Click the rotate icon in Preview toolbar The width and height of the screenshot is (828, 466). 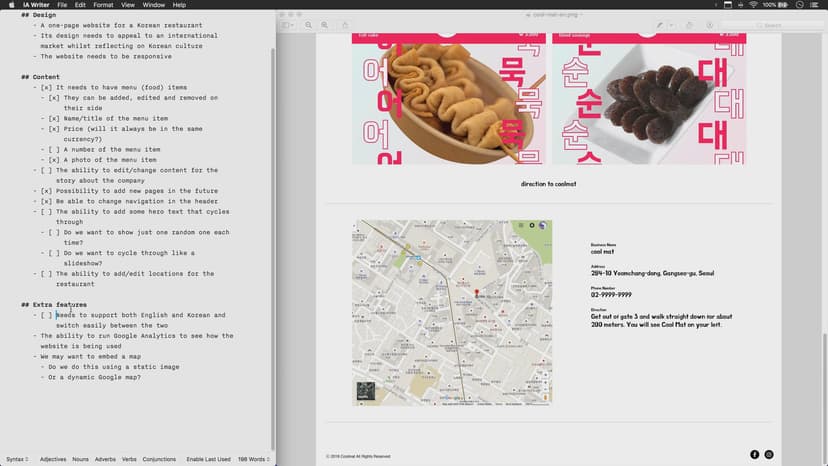pos(691,24)
